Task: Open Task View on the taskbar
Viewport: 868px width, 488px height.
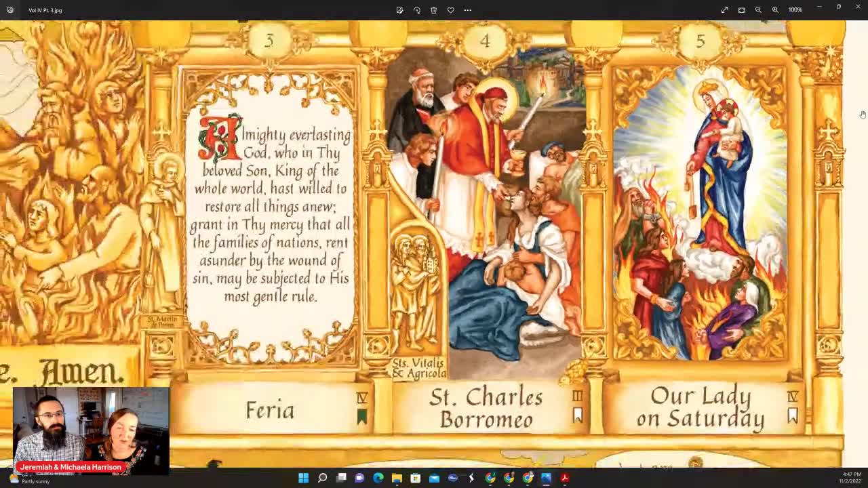Action: click(341, 478)
